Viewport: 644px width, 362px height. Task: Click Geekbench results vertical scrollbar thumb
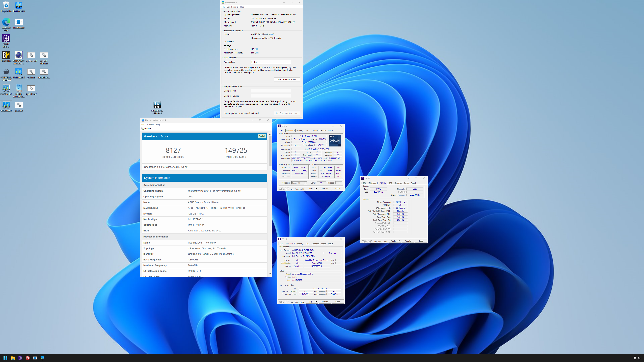[270, 151]
